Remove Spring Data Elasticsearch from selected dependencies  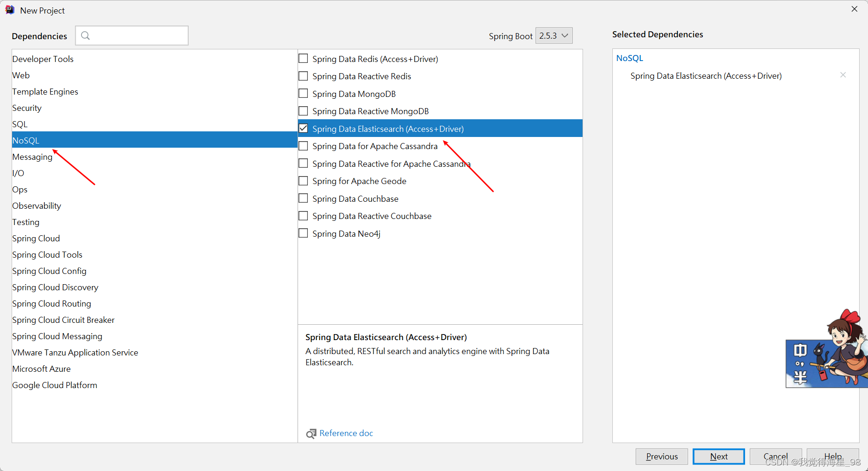[x=843, y=75]
